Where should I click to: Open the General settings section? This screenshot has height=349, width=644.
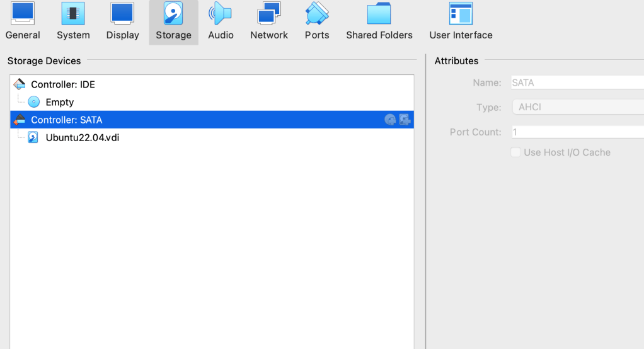pos(23,22)
